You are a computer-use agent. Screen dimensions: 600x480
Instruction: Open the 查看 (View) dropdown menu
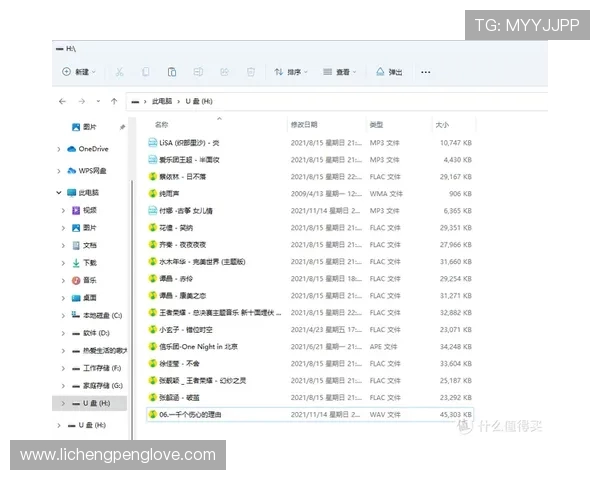pyautogui.click(x=342, y=72)
